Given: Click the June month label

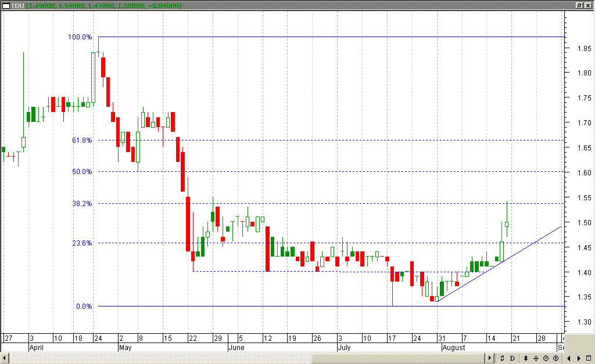Looking at the screenshot, I should [236, 348].
